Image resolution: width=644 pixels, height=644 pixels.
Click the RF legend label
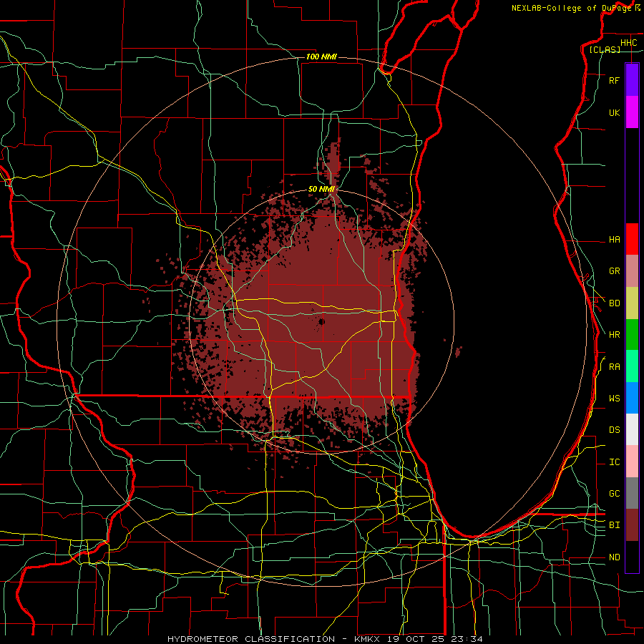(614, 80)
